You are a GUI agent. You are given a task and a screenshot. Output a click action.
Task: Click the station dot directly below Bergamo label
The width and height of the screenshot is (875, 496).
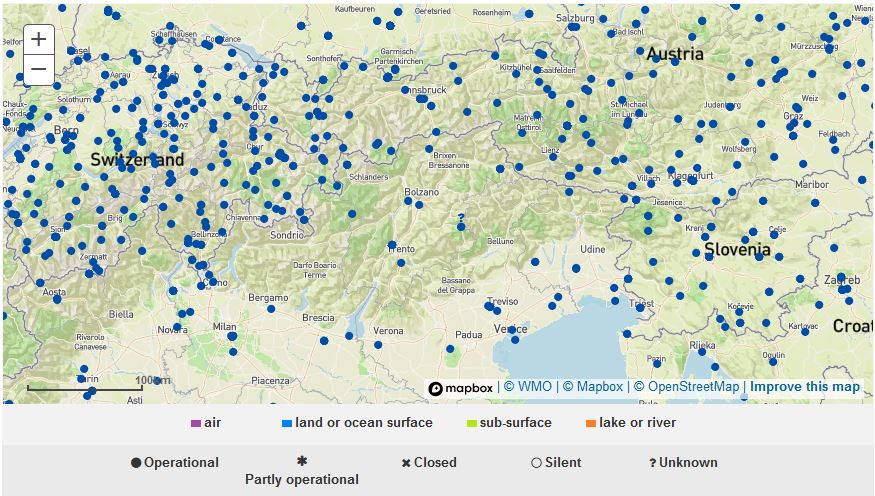[x=271, y=309]
